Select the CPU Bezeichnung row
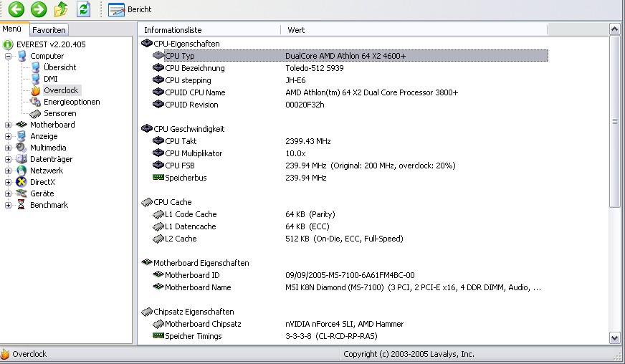 click(350, 68)
